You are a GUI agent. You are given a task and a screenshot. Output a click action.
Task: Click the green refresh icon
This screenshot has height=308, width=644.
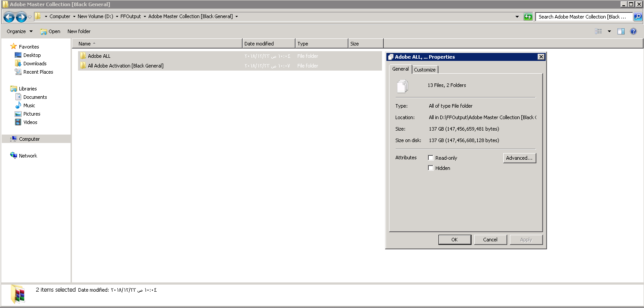click(x=528, y=17)
